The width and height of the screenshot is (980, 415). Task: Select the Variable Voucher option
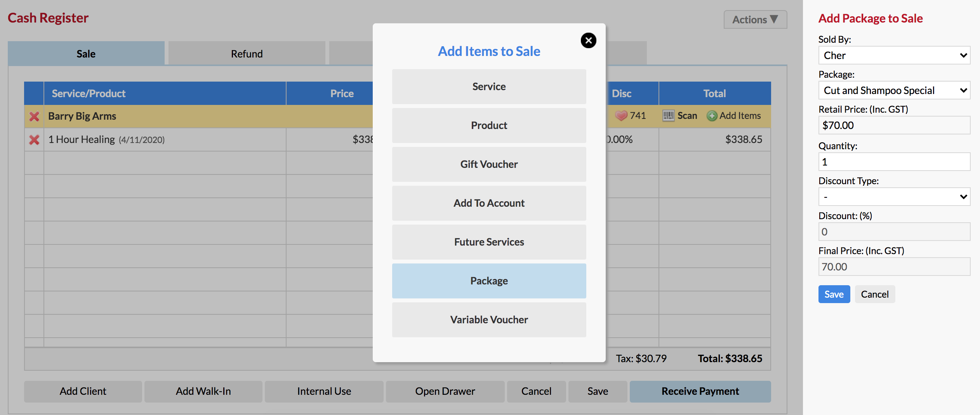click(x=489, y=320)
